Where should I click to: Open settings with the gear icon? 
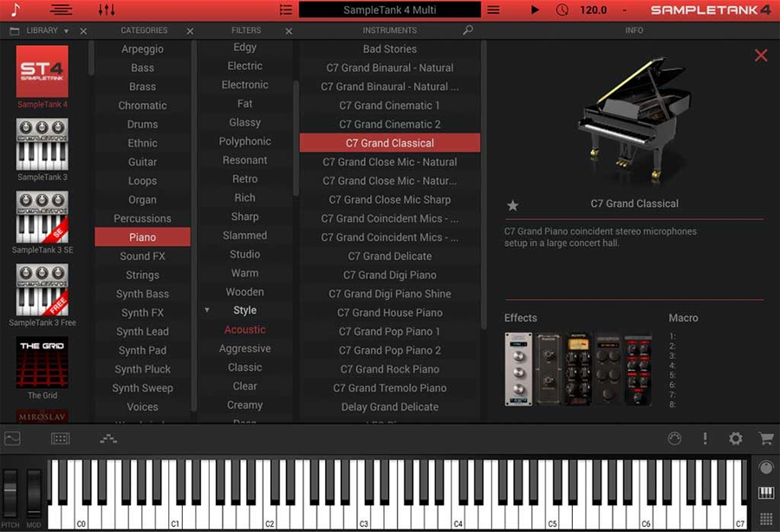coord(735,438)
